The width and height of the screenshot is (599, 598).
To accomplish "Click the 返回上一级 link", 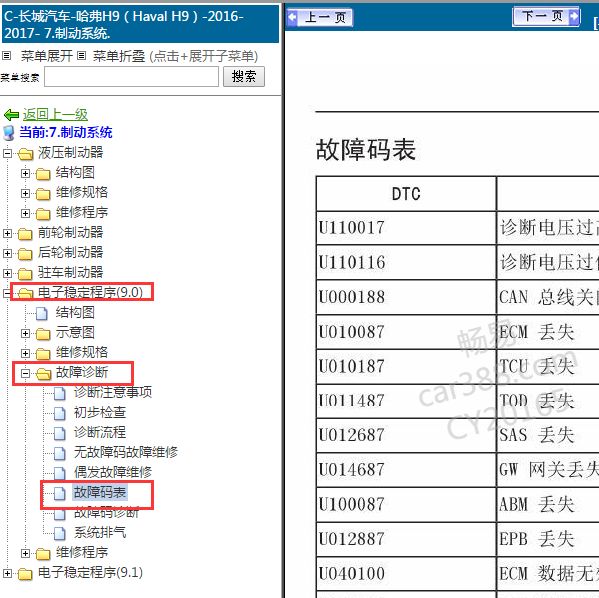I will point(55,114).
